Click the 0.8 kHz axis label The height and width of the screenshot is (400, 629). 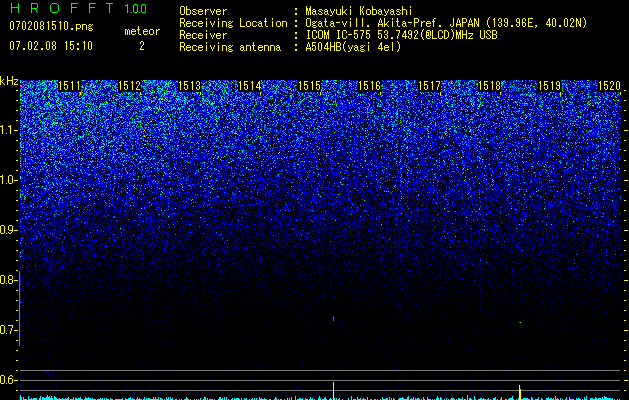tap(8, 280)
